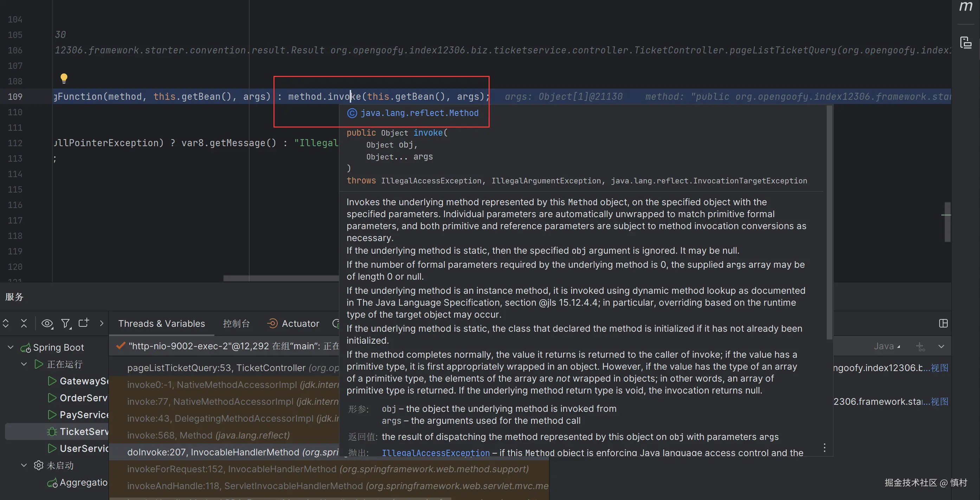
Task: Click the Expand All icon in Services toolbar
Action: pos(6,324)
